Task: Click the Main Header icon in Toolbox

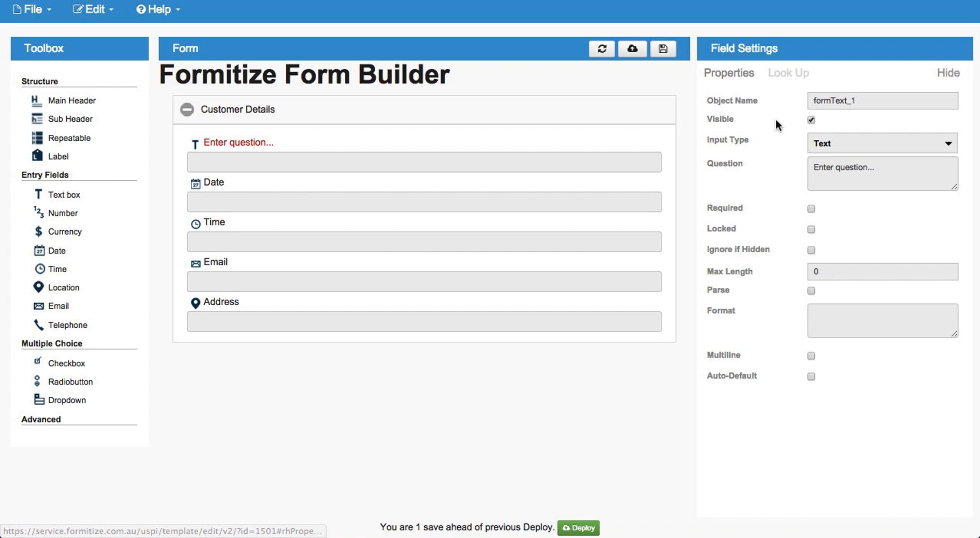Action: [x=36, y=100]
